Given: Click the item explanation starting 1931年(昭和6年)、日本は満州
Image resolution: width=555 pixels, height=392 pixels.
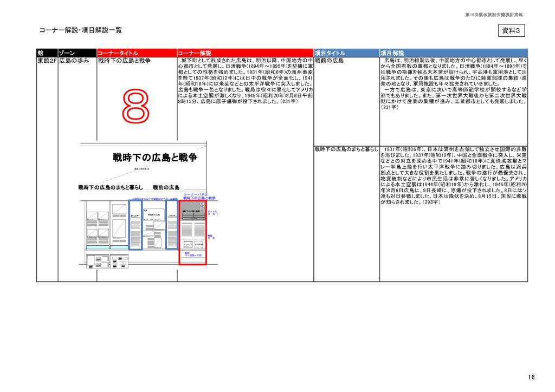Looking at the screenshot, I should point(454,175).
